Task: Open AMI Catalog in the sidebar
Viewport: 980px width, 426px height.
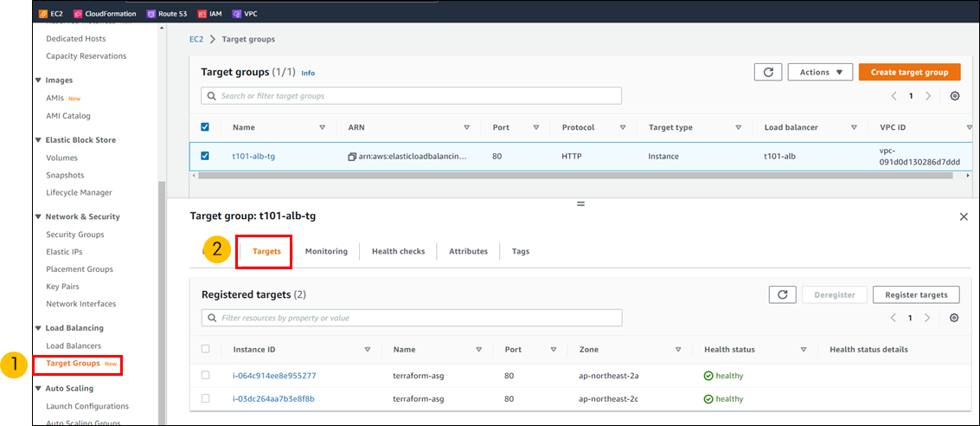Action: pyautogui.click(x=68, y=116)
